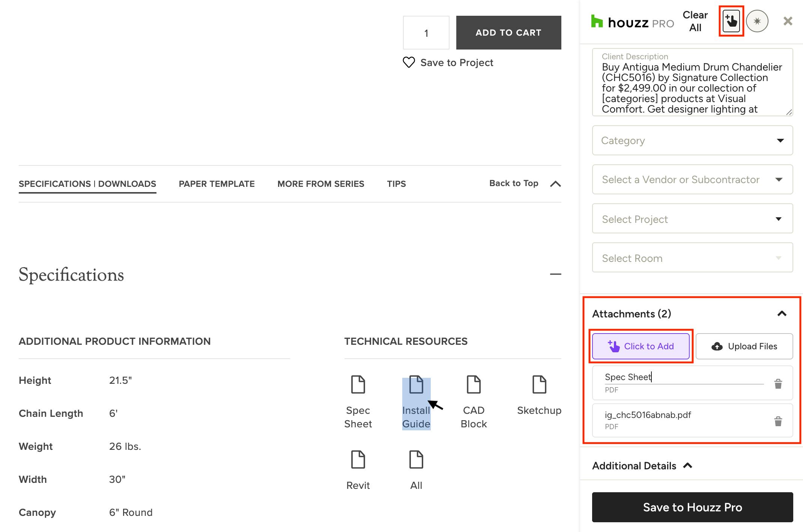803x532 pixels.
Task: Delete the ig_chc5016abnab.pdf attachment
Action: point(778,421)
